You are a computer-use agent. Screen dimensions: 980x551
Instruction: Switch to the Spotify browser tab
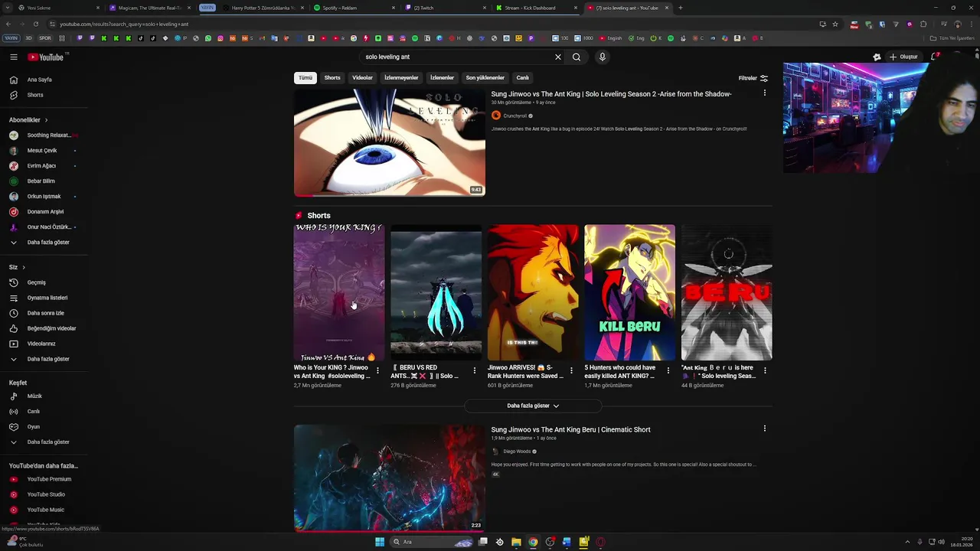[355, 8]
